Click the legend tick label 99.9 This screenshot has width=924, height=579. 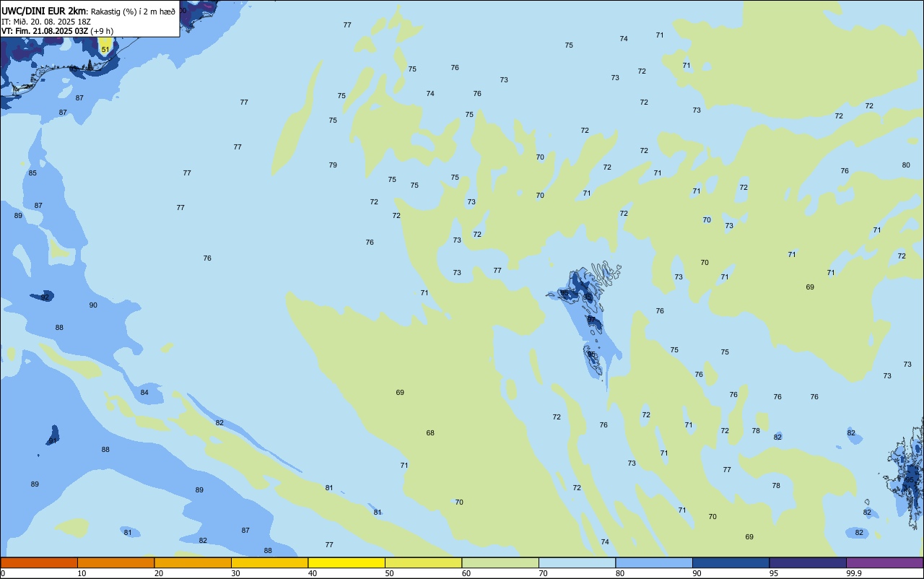(x=855, y=573)
